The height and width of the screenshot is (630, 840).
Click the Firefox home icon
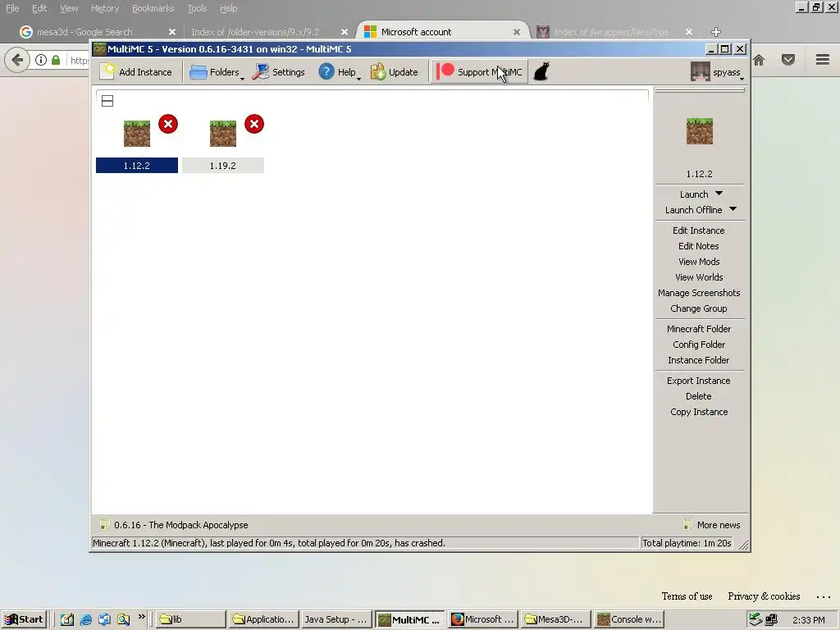(759, 60)
